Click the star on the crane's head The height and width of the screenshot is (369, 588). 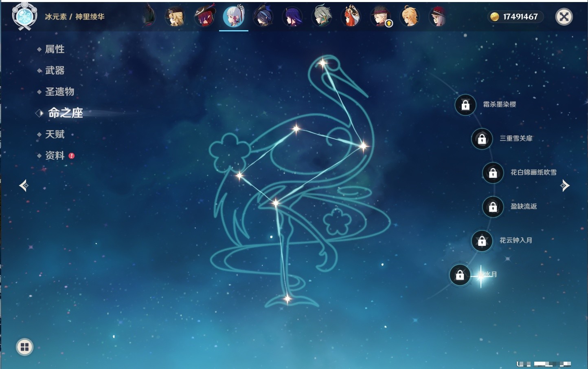click(323, 63)
